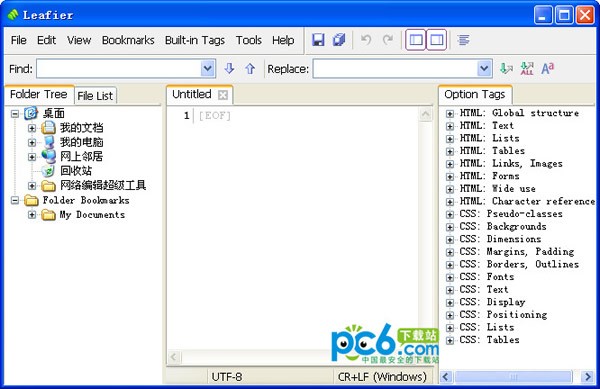This screenshot has height=389, width=600.
Task: Select the Option Tags tab
Action: [474, 94]
